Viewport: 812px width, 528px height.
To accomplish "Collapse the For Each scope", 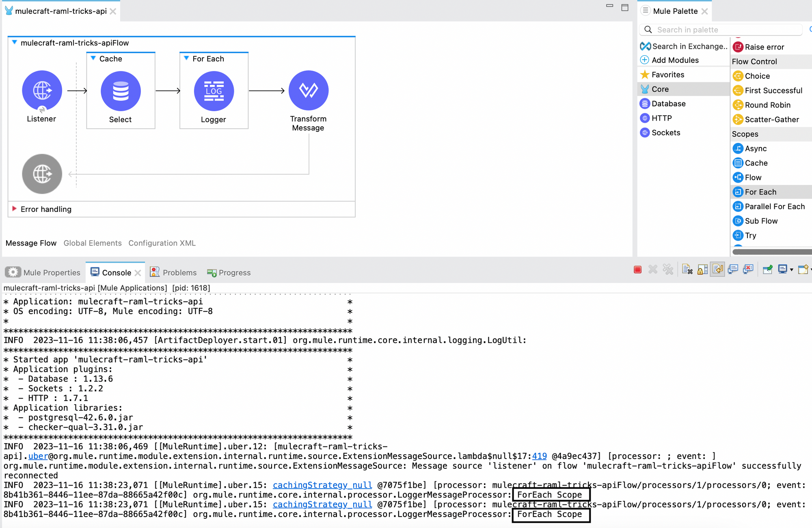I will pos(186,58).
